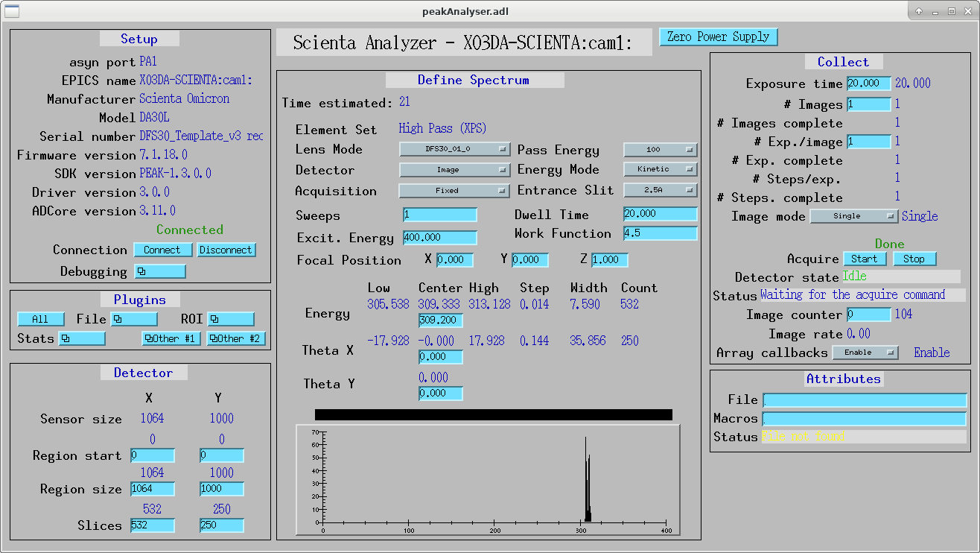Open the Debugging related display button
Viewport: 980px width, 553px height.
160,271
